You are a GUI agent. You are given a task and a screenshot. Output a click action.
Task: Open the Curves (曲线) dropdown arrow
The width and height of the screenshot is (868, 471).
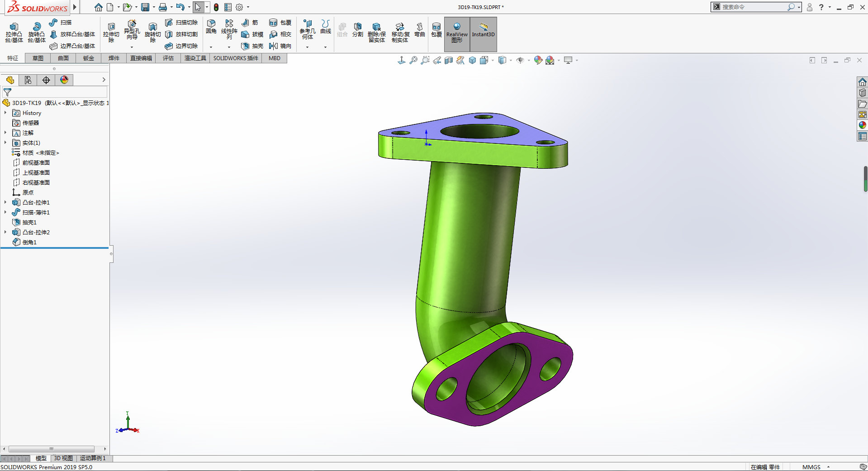pos(326,47)
